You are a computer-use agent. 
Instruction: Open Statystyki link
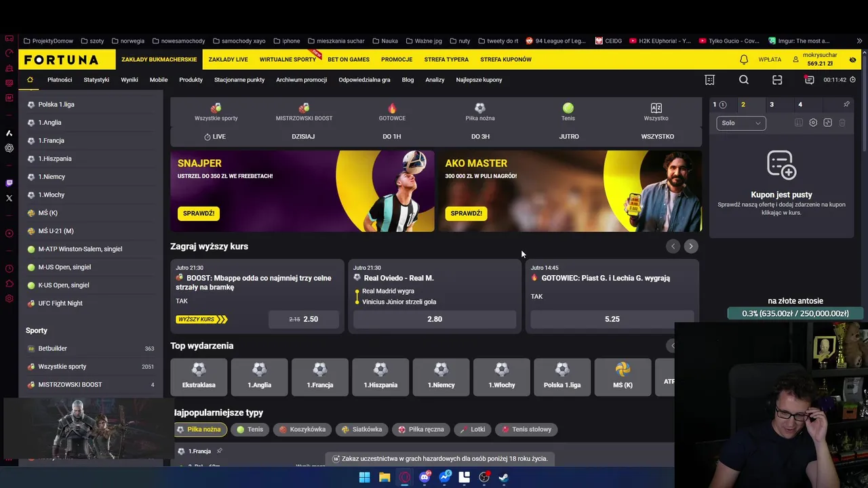[x=96, y=80]
